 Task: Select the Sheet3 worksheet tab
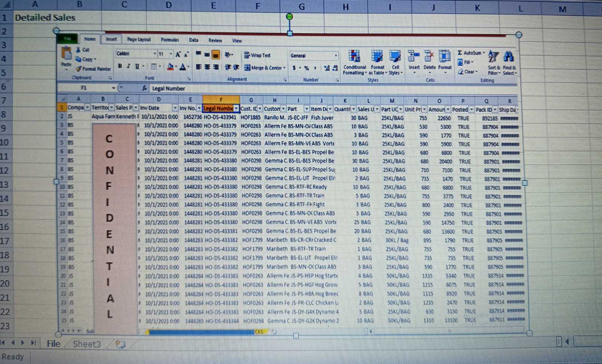pos(87,344)
